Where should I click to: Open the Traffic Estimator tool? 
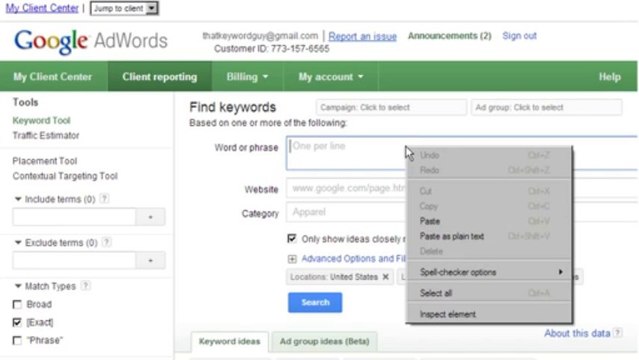click(x=46, y=136)
